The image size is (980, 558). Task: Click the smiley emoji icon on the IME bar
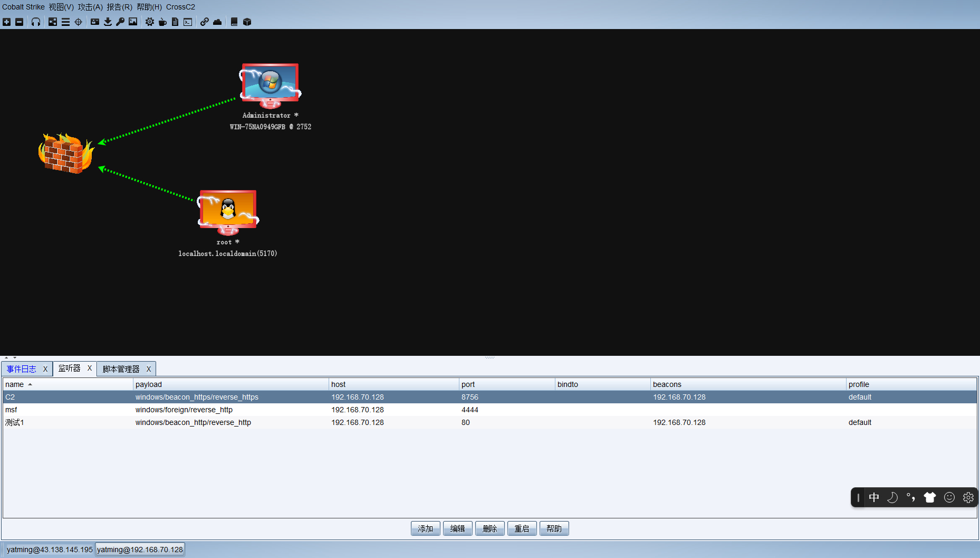click(x=949, y=497)
